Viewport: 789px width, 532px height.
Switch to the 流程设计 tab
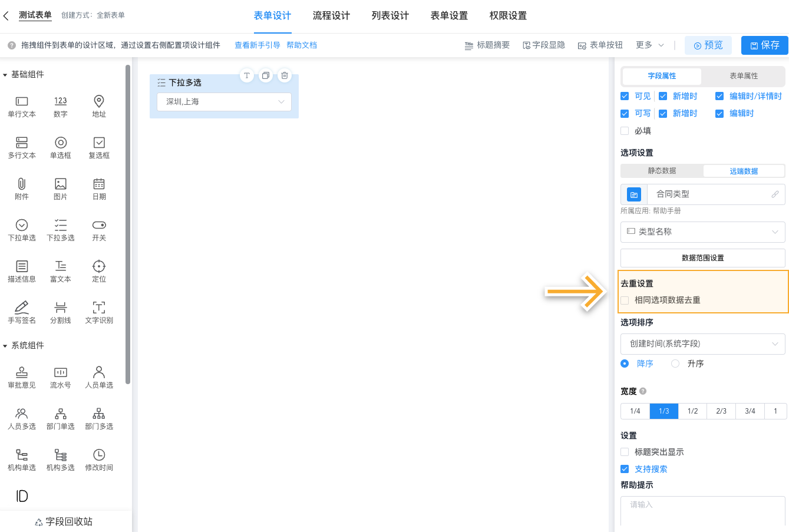coord(331,16)
